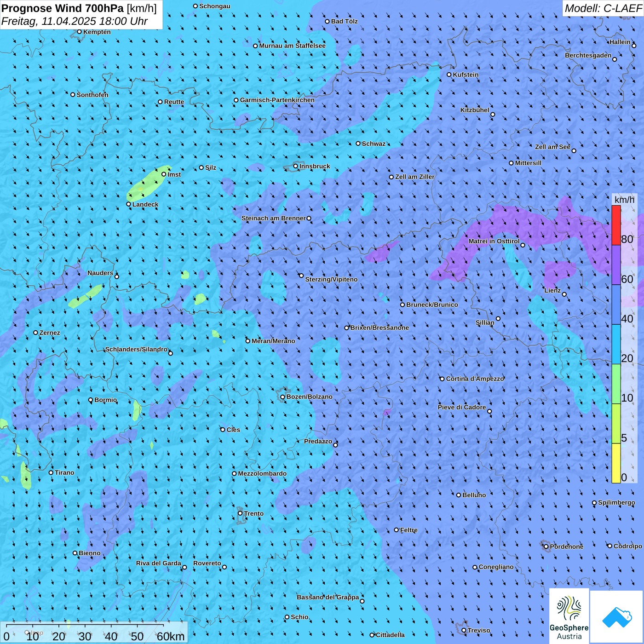
Task: Click the 'Schlanders/Silandro' label
Action: 136,349
